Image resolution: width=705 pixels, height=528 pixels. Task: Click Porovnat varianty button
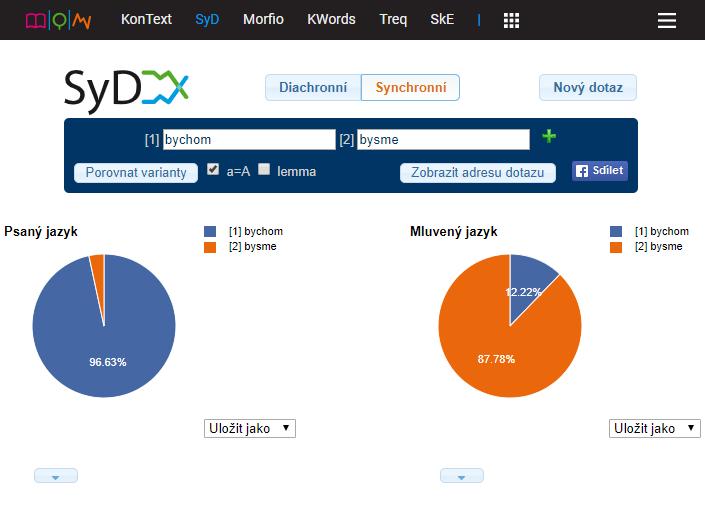136,173
